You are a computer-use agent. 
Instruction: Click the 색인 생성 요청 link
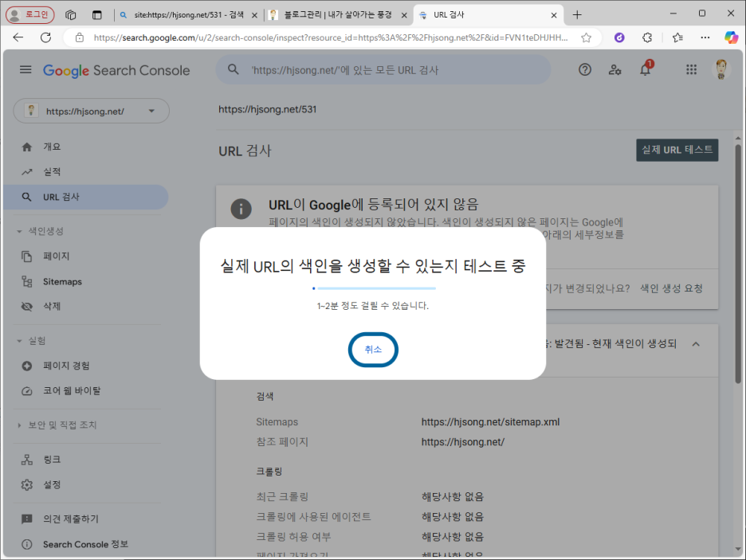click(x=671, y=288)
